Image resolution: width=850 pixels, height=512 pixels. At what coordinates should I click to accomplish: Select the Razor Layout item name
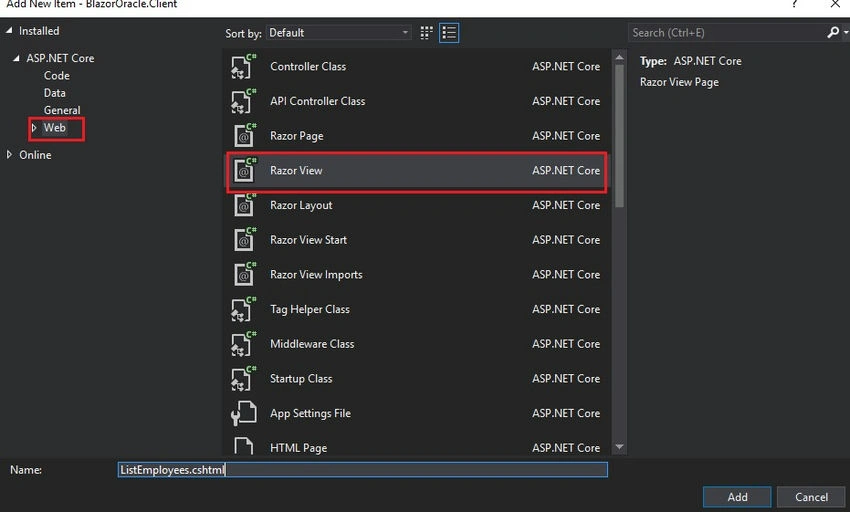pos(301,205)
